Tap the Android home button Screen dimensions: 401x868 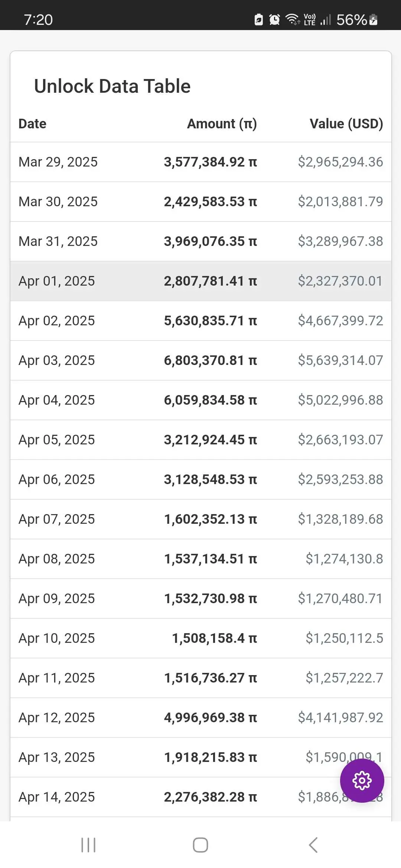[200, 845]
